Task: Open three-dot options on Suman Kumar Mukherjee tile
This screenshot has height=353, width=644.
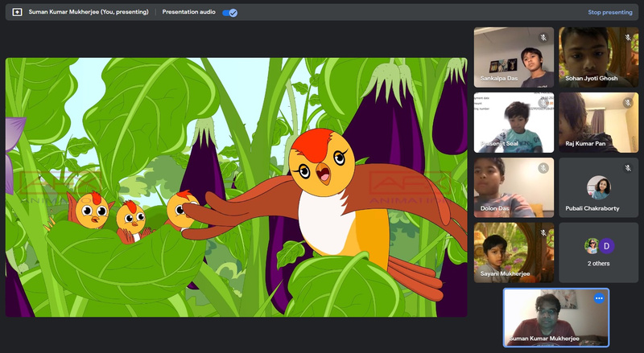Action: point(598,298)
